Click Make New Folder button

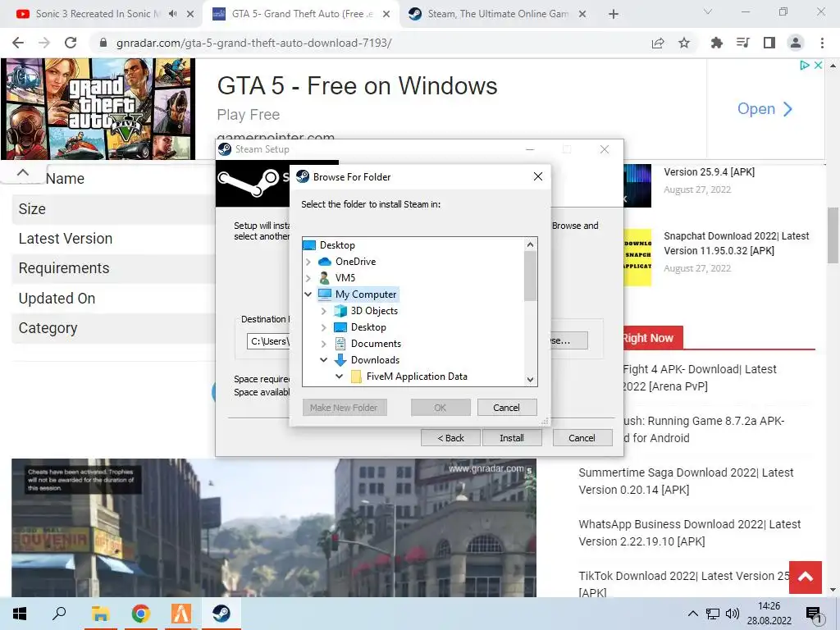[x=344, y=408]
